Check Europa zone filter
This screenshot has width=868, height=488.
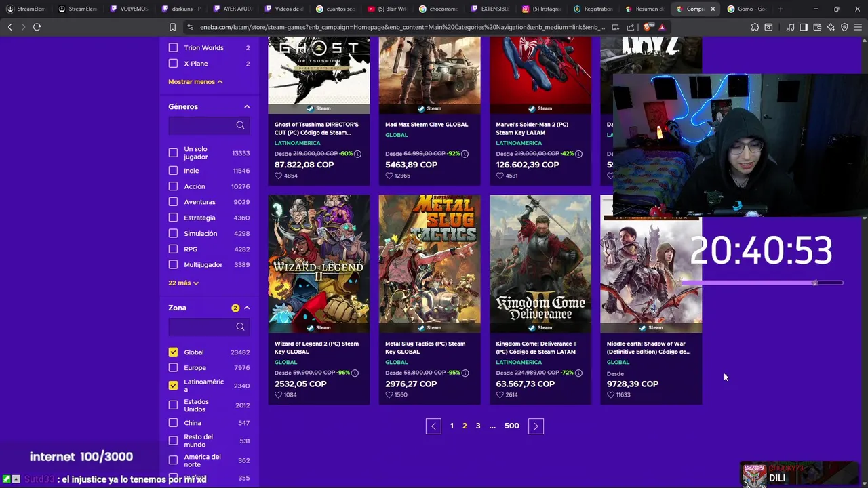(173, 367)
